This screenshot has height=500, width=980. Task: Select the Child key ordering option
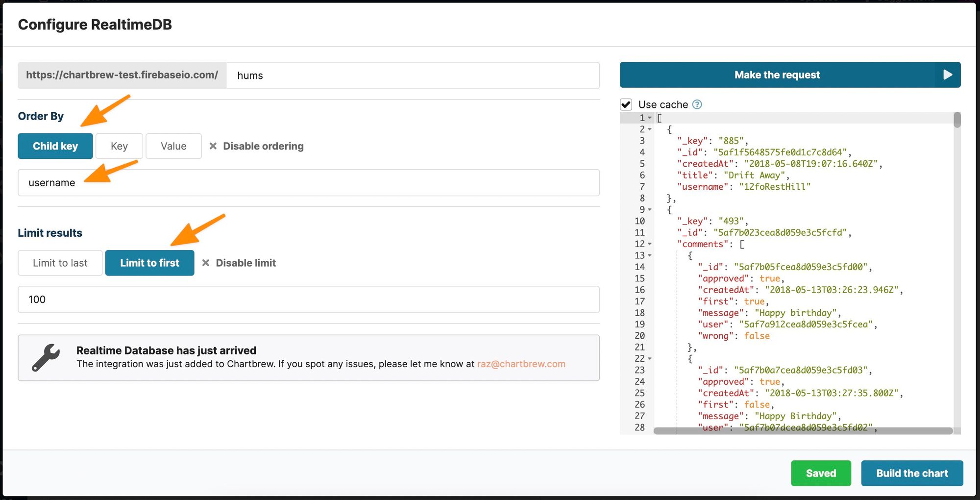click(55, 146)
